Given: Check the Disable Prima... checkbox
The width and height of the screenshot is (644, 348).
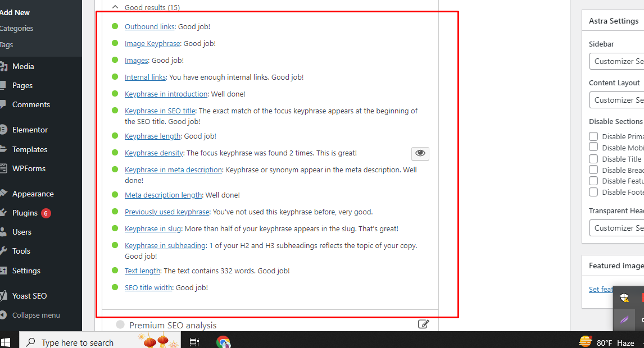Looking at the screenshot, I should (593, 136).
